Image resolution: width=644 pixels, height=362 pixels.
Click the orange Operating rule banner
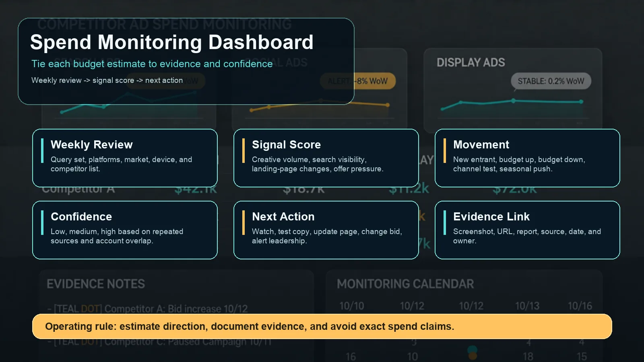pos(322,326)
